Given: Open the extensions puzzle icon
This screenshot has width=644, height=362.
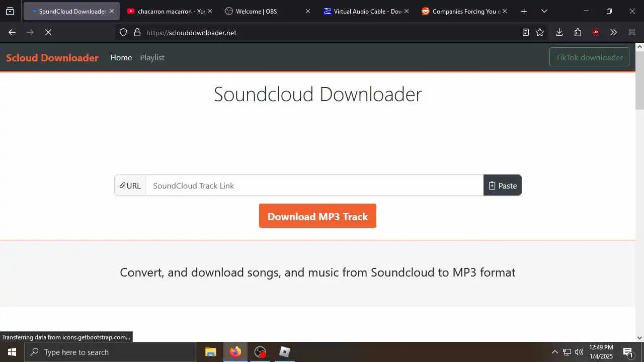Looking at the screenshot, I should [578, 32].
